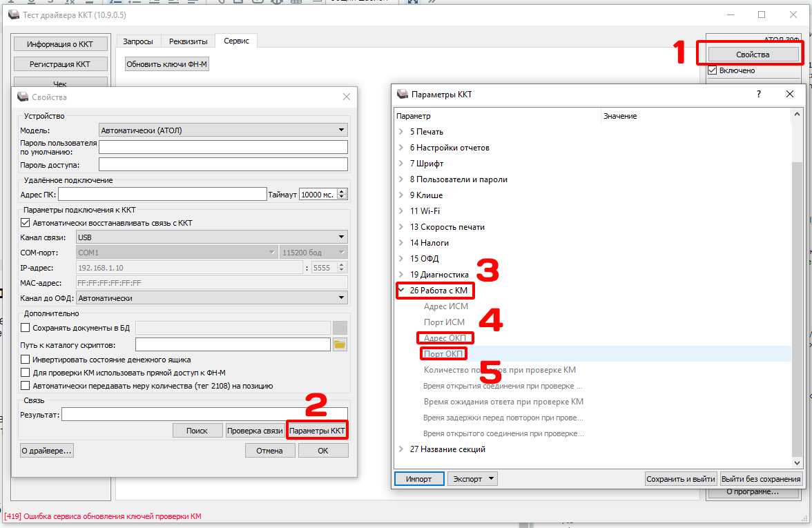This screenshot has height=528, width=812.
Task: Select the Адрес ОКП parameter row
Action: coord(445,338)
